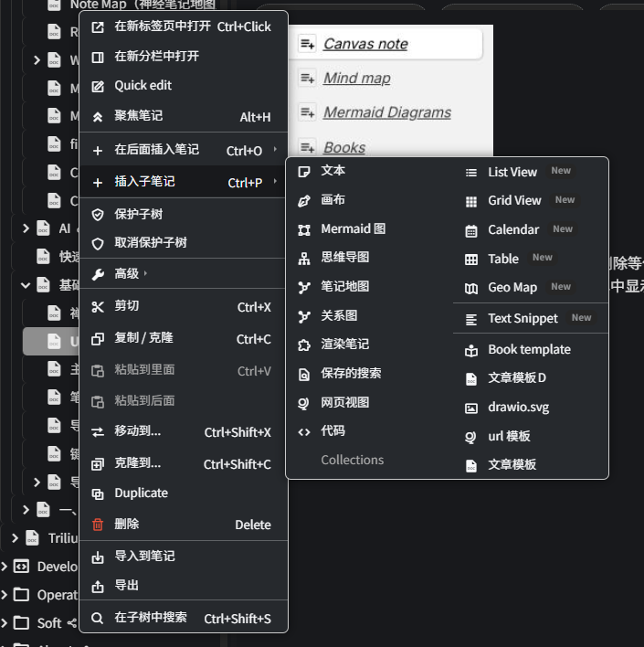
Task: Open the Canvas note link
Action: point(365,44)
